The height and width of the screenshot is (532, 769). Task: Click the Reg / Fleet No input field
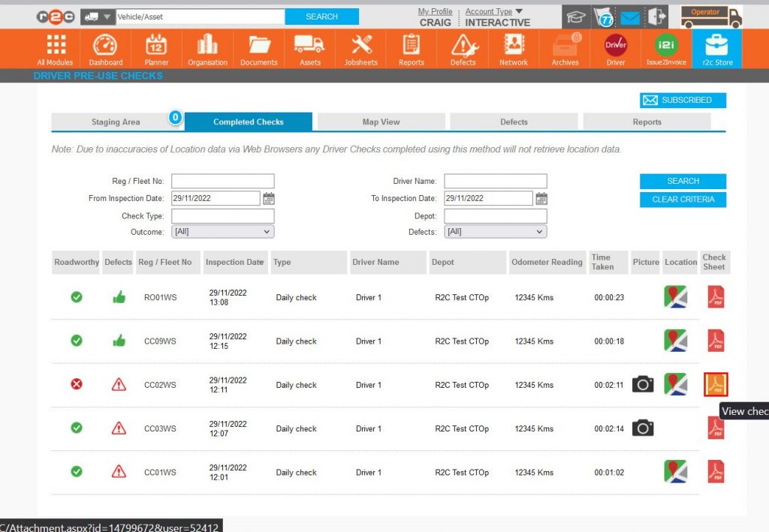click(x=222, y=181)
